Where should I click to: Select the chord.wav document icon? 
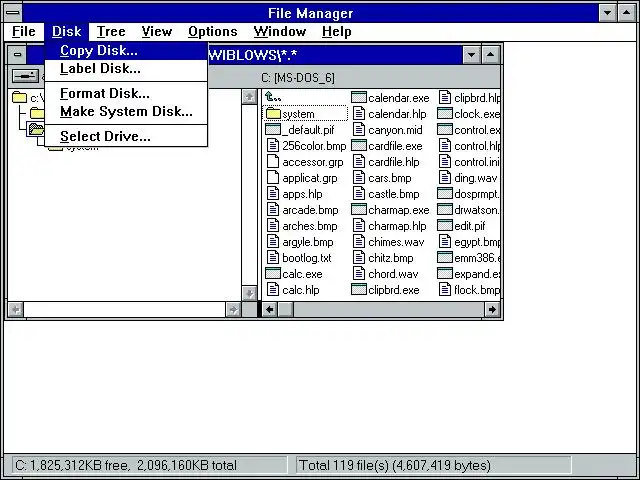359,273
